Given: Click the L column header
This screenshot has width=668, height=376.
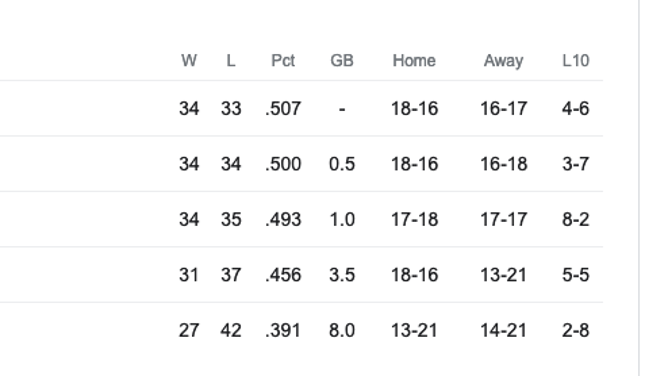Looking at the screenshot, I should coord(230,60).
